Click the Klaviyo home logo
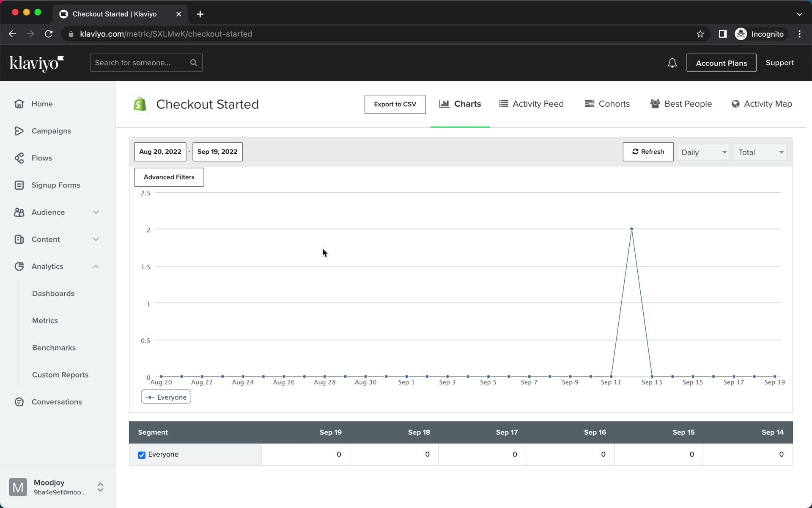The image size is (812, 508). 37,63
